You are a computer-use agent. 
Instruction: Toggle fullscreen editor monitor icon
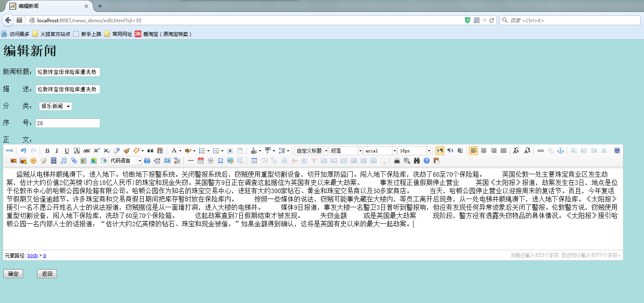point(617,151)
